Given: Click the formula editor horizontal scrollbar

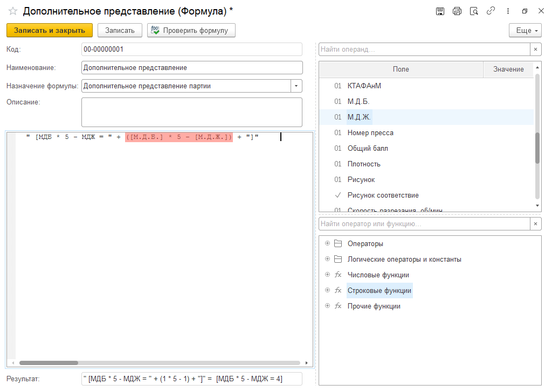Looking at the screenshot, I should click(162, 363).
